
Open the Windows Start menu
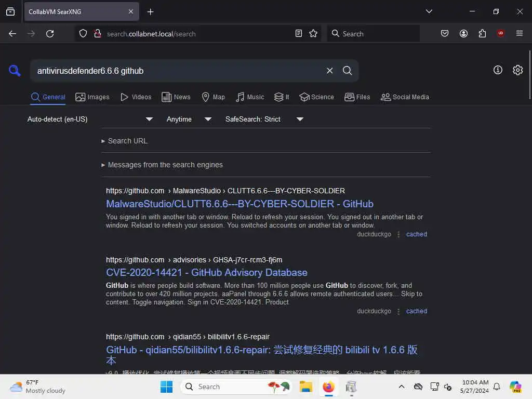click(x=166, y=387)
